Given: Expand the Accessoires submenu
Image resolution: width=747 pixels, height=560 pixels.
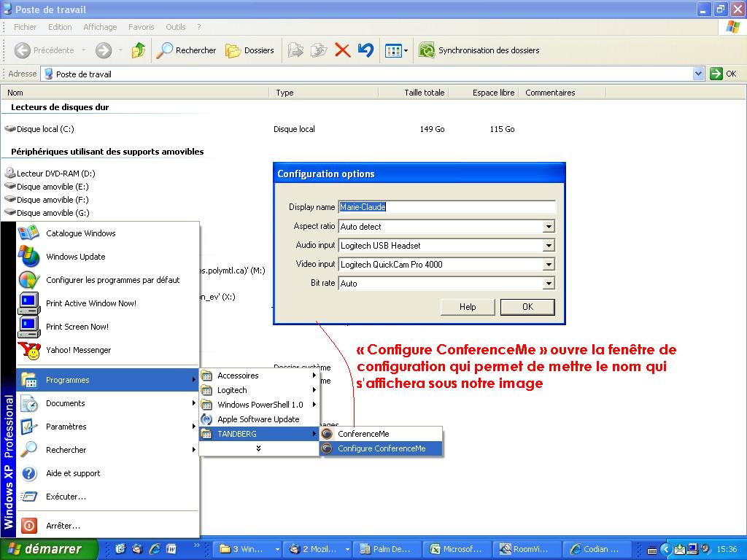Looking at the screenshot, I should coord(238,376).
